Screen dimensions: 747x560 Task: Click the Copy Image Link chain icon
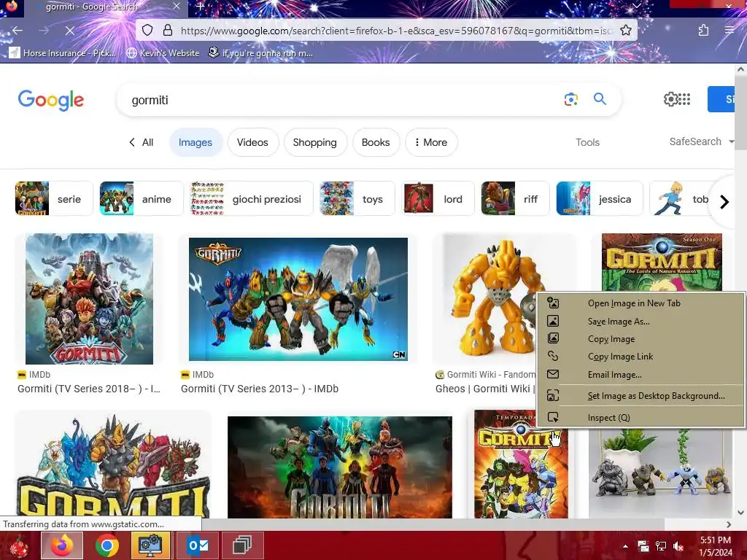(x=553, y=356)
